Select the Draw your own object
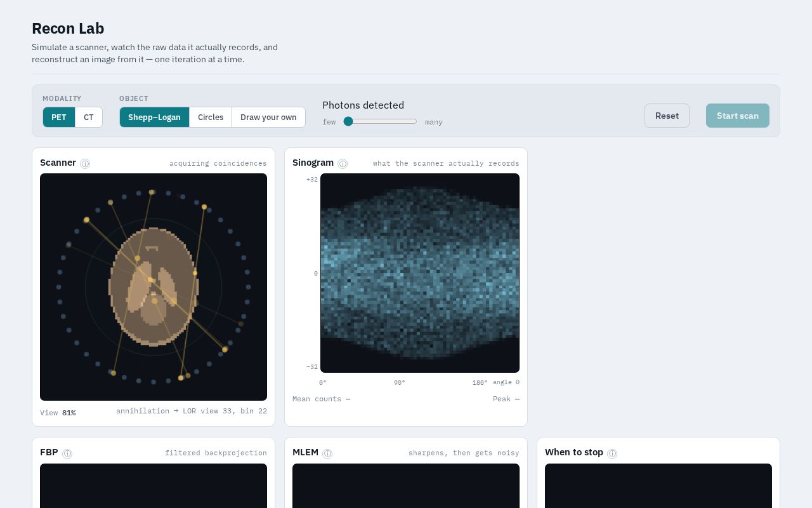Viewport: 812px width, 508px height. pos(268,117)
